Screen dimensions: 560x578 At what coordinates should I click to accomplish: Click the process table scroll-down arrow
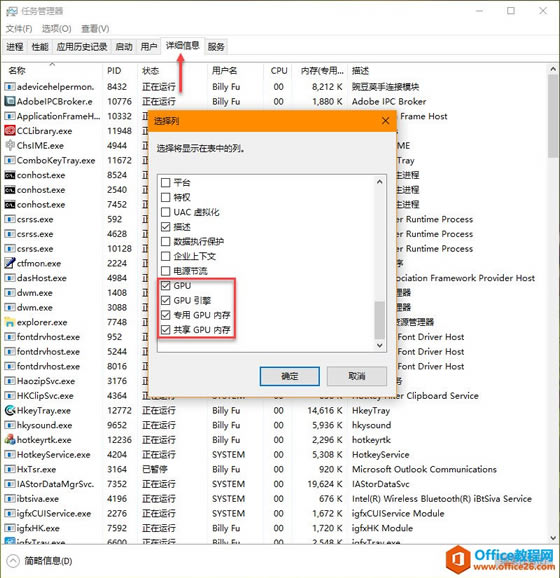(553, 538)
